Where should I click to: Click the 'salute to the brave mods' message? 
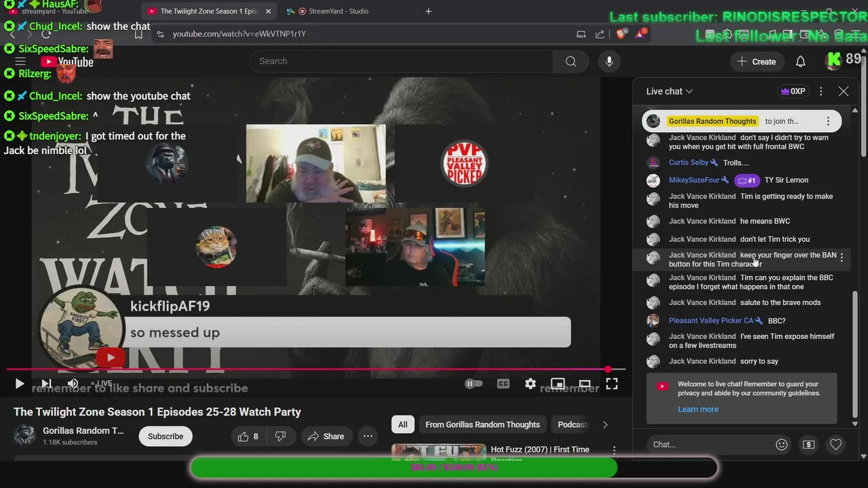[x=781, y=303]
